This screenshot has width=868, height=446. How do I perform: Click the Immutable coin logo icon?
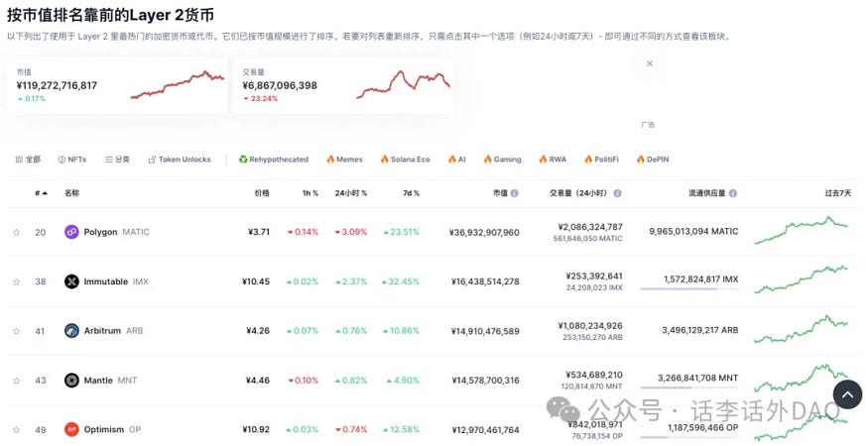click(71, 281)
